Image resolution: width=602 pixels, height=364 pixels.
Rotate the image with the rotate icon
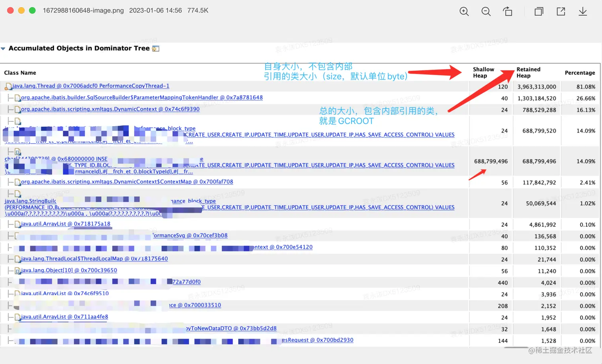pyautogui.click(x=508, y=12)
